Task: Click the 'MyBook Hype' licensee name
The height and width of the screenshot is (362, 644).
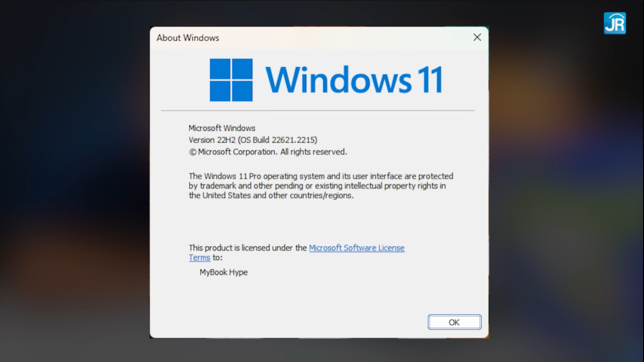Action: pos(223,273)
